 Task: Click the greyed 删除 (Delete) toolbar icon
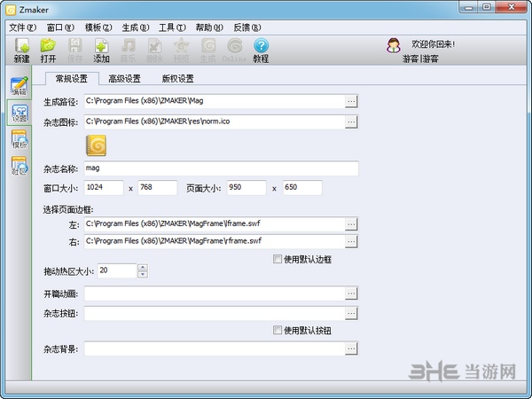[x=154, y=51]
